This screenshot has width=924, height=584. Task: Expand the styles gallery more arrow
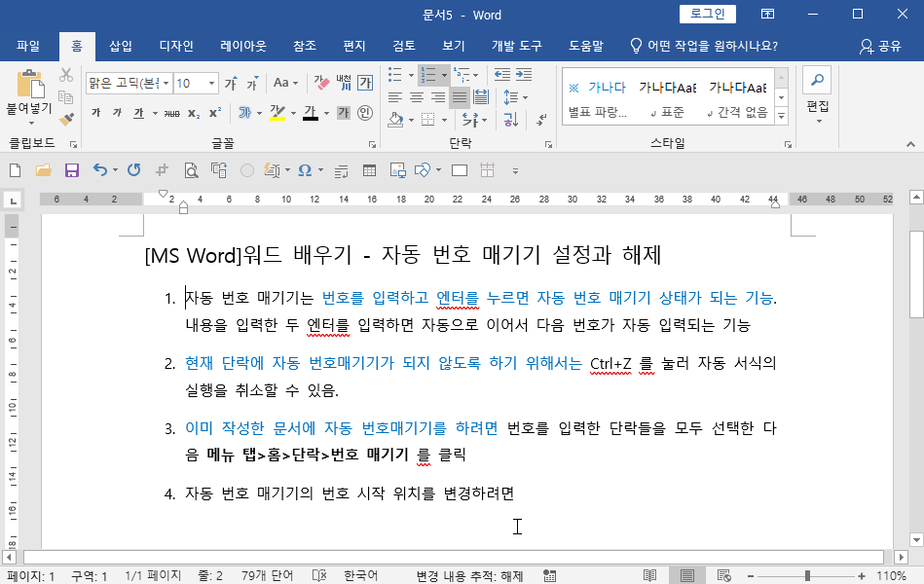tap(782, 116)
